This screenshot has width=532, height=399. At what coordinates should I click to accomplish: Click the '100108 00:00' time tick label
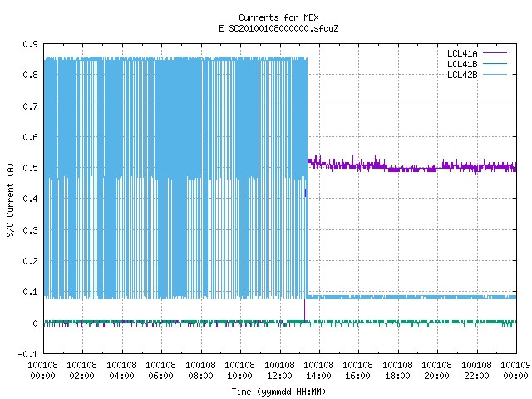(x=42, y=371)
